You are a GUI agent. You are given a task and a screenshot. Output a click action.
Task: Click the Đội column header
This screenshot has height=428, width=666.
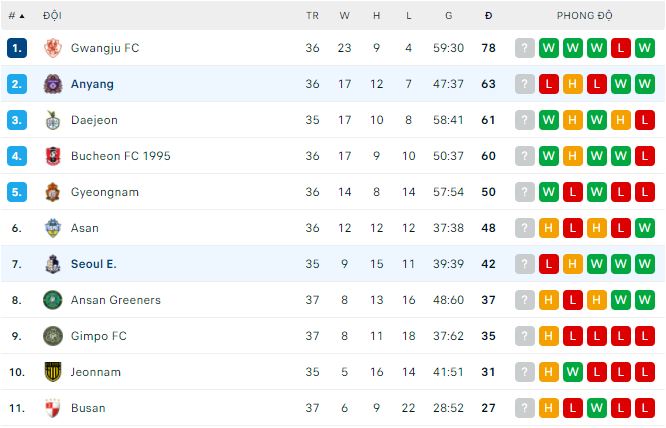[x=52, y=16]
